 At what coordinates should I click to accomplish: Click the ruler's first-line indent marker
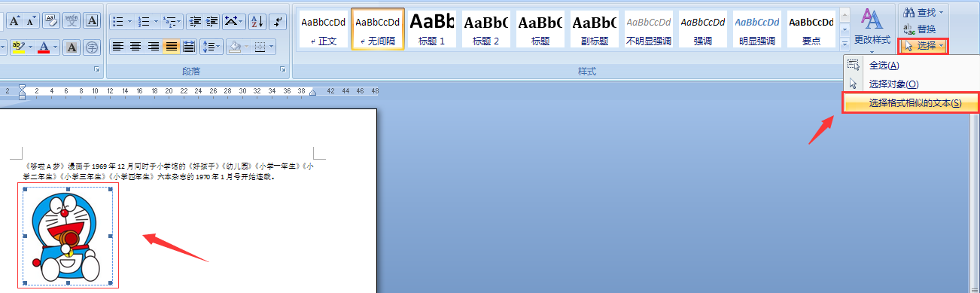coord(22,87)
